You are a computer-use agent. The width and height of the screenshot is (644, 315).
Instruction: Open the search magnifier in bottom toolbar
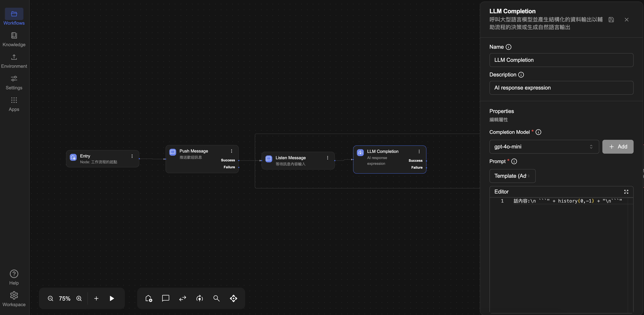216,298
